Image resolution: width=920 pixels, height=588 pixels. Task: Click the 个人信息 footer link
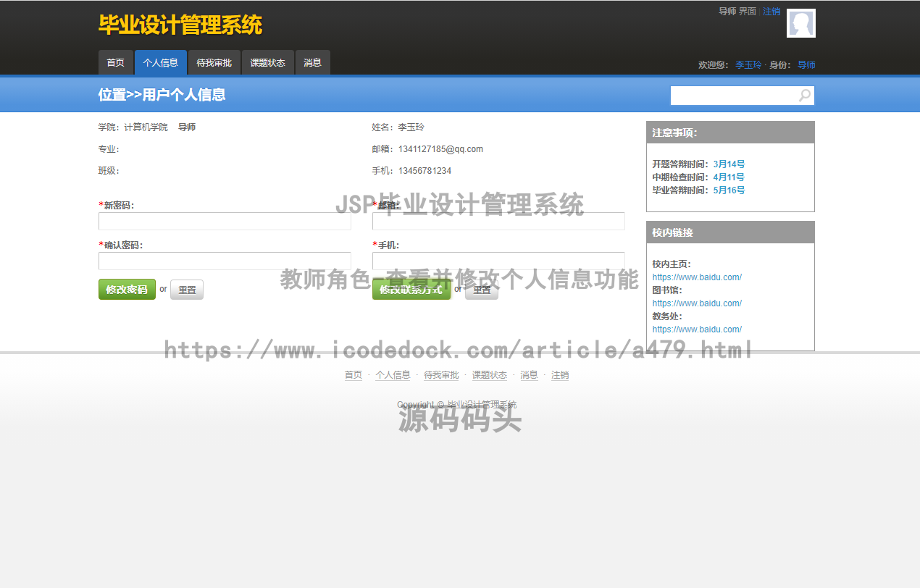click(393, 374)
